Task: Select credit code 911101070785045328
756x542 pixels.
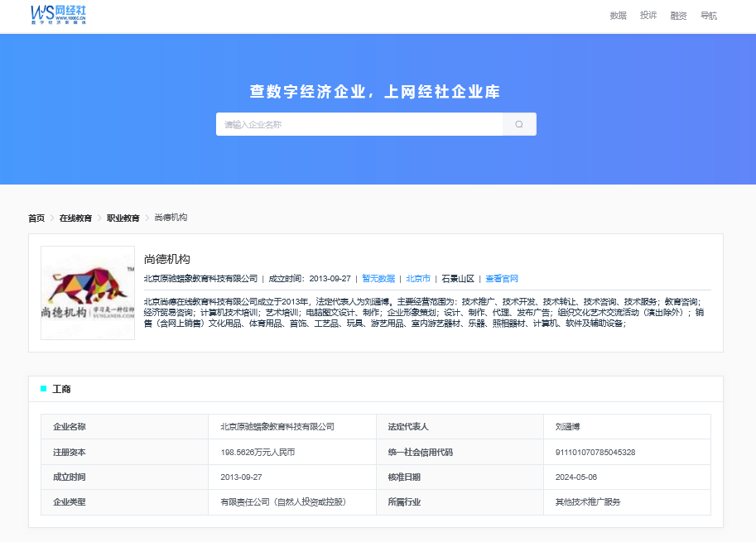Action: [628, 452]
